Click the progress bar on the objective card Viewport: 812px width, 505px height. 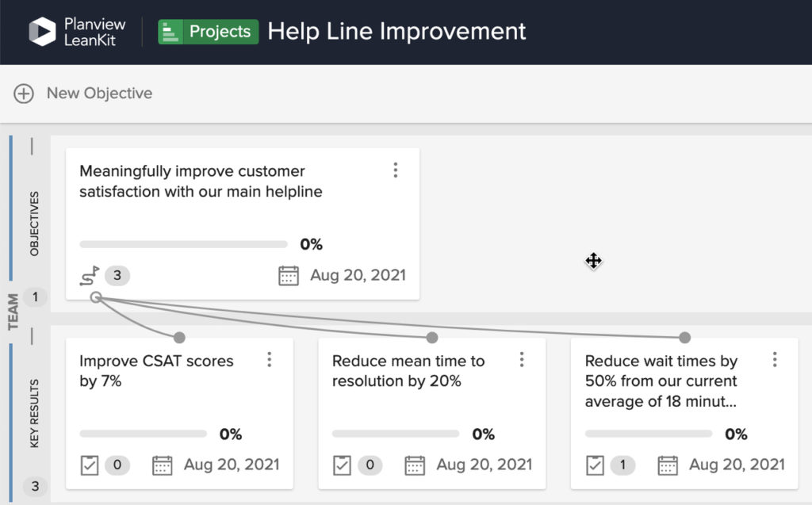click(183, 244)
